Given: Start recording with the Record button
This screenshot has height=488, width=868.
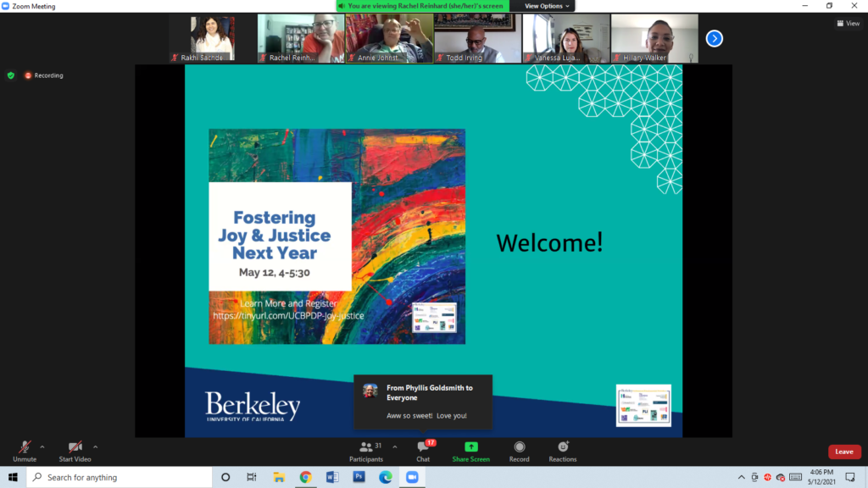Looking at the screenshot, I should coord(519,450).
